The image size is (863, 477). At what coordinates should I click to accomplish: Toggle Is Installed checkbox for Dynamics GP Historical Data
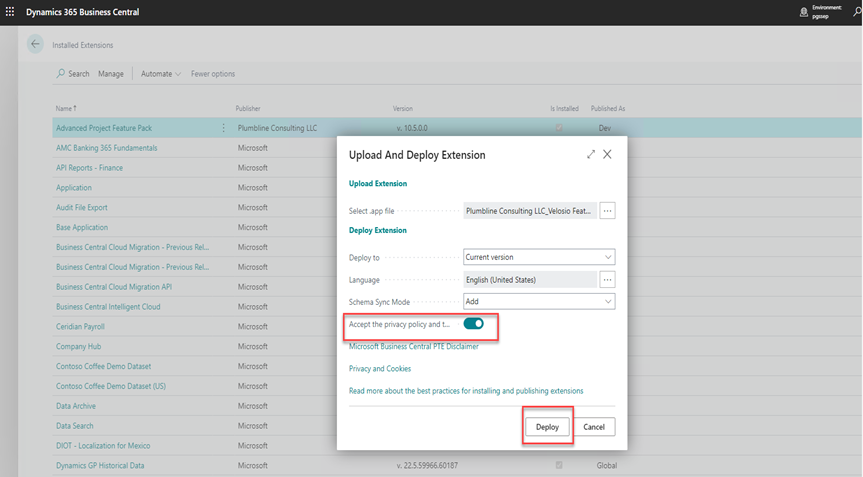(559, 465)
